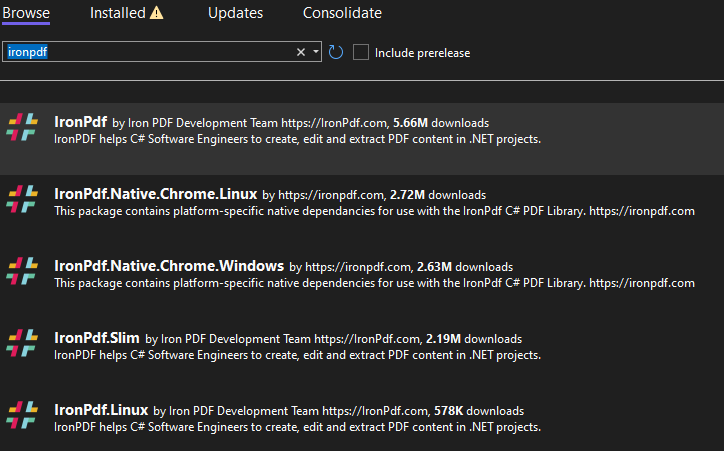
Task: Open the Updates tab
Action: coord(235,13)
